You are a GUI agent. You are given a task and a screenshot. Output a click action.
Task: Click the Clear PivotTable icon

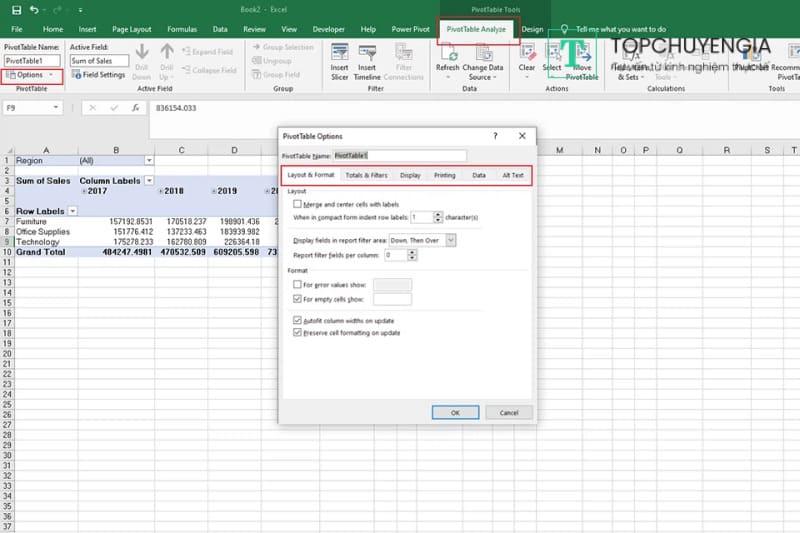527,53
